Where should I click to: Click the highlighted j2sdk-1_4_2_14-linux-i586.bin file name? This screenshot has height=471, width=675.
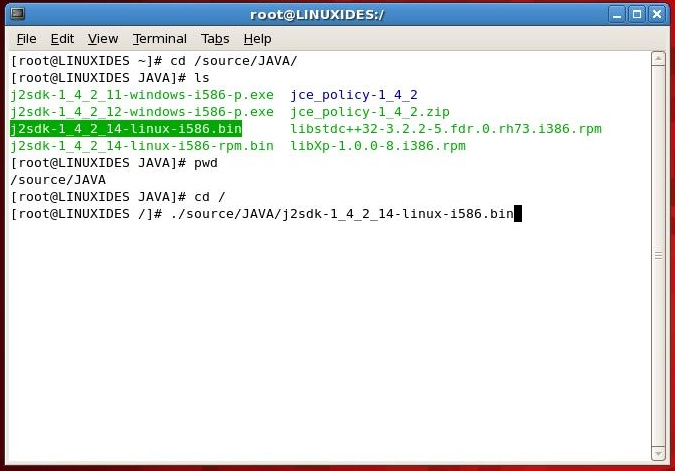click(x=125, y=129)
